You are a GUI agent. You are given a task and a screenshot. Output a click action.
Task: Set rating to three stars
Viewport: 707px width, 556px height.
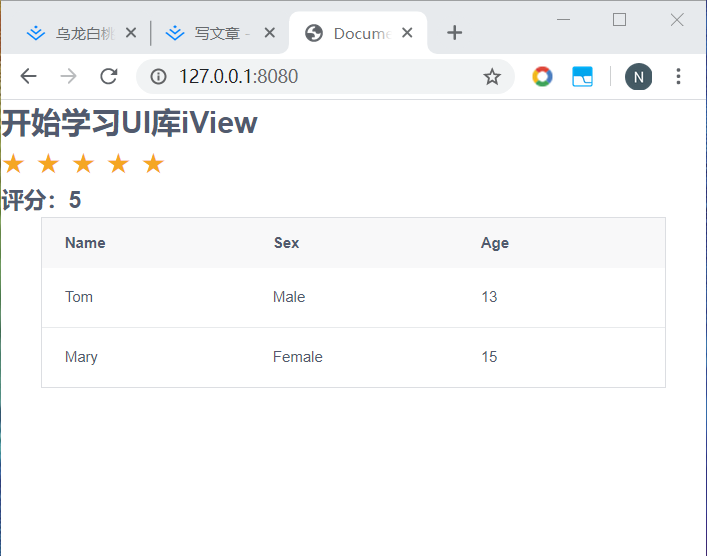83,163
